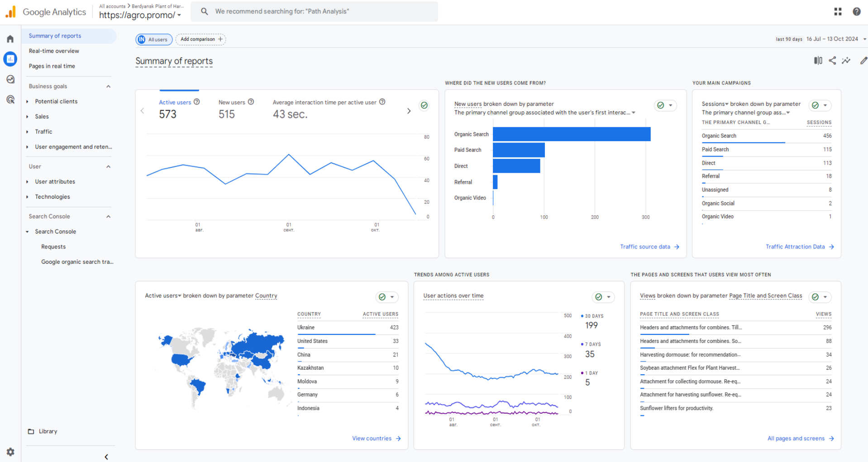
Task: Click the Direct blue bar in chart
Action: [516, 166]
